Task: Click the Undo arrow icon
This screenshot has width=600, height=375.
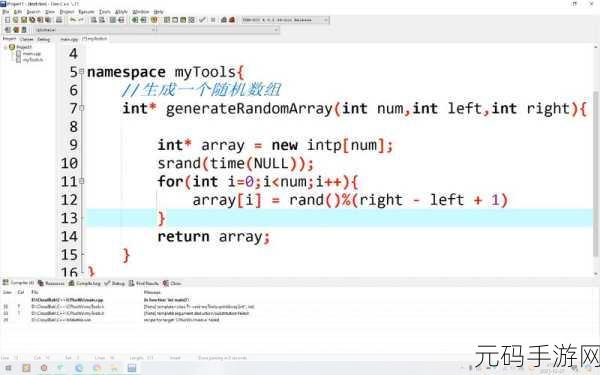Action: point(72,20)
